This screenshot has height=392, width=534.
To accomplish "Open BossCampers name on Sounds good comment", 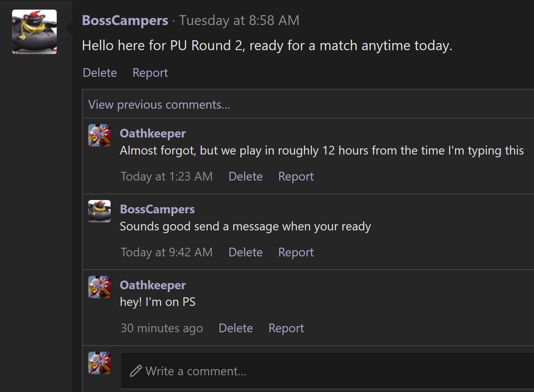I will [x=157, y=209].
